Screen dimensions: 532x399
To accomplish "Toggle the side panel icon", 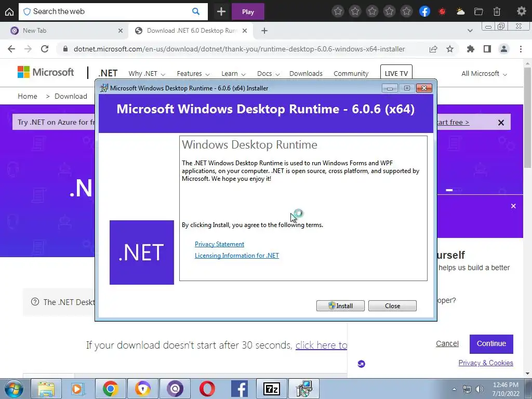I will [x=487, y=49].
